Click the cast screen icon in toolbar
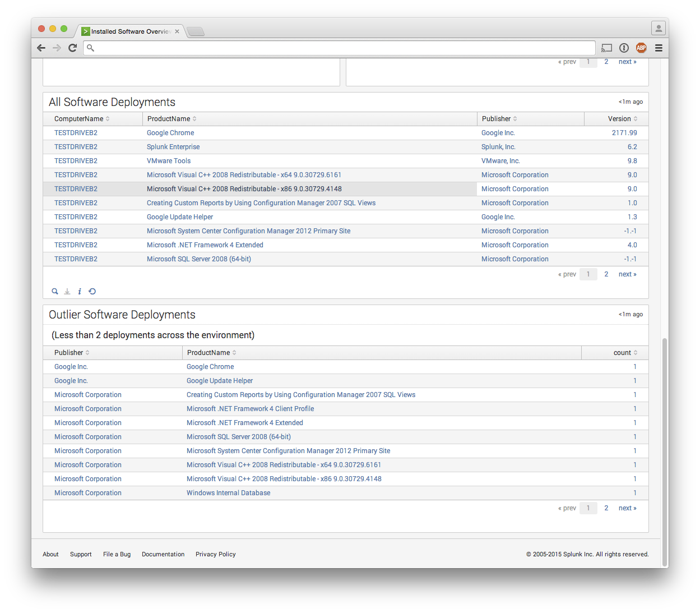 pos(606,48)
